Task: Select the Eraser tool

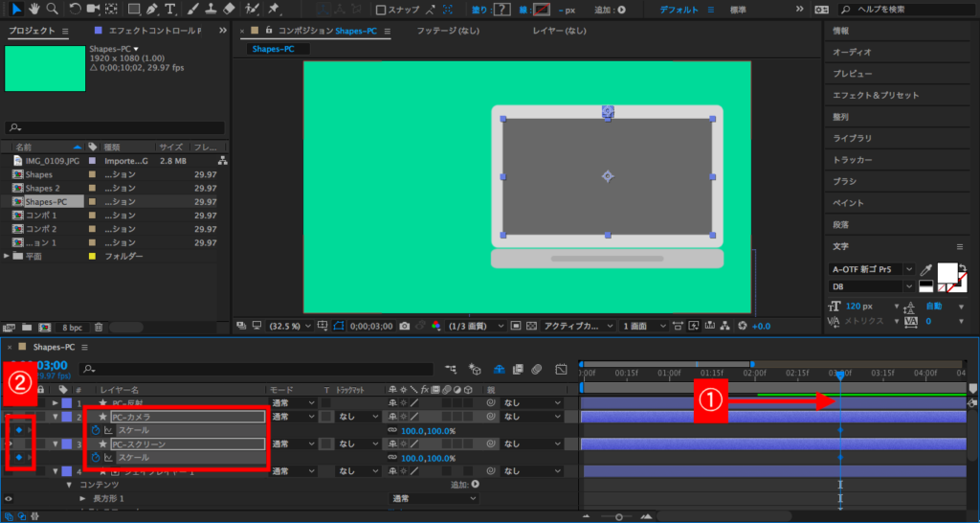Action: tap(228, 10)
